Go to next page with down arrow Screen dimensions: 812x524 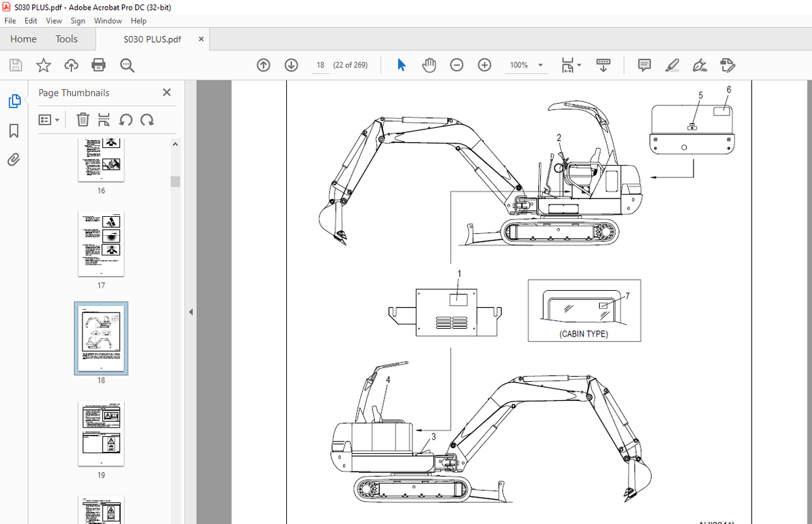(290, 65)
